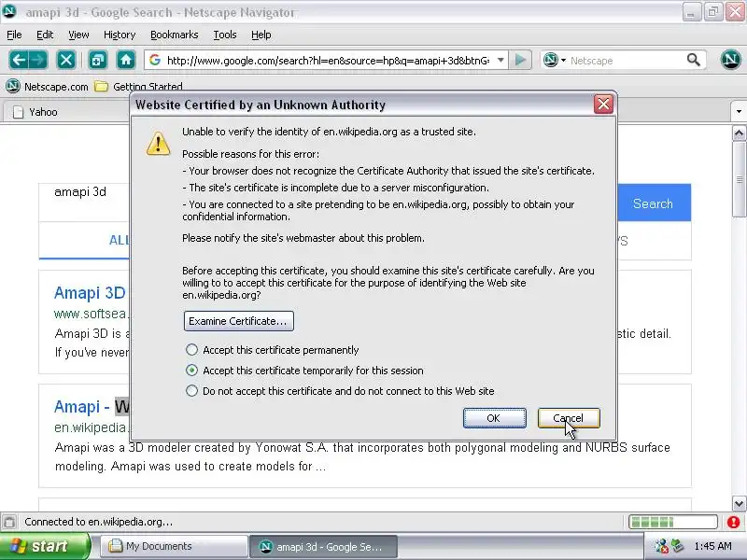747x560 pixels.
Task: Open the Amapi Wikipedia result link
Action: click(x=92, y=407)
